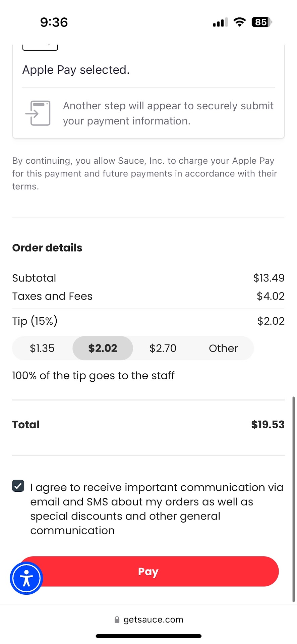
Task: Tap the secure redirect step icon
Action: [38, 113]
